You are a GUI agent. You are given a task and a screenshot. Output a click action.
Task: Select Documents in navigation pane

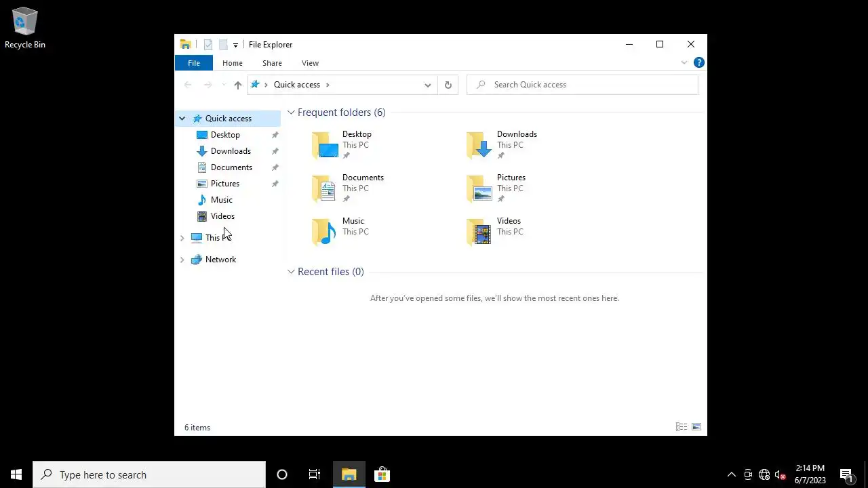pyautogui.click(x=231, y=167)
